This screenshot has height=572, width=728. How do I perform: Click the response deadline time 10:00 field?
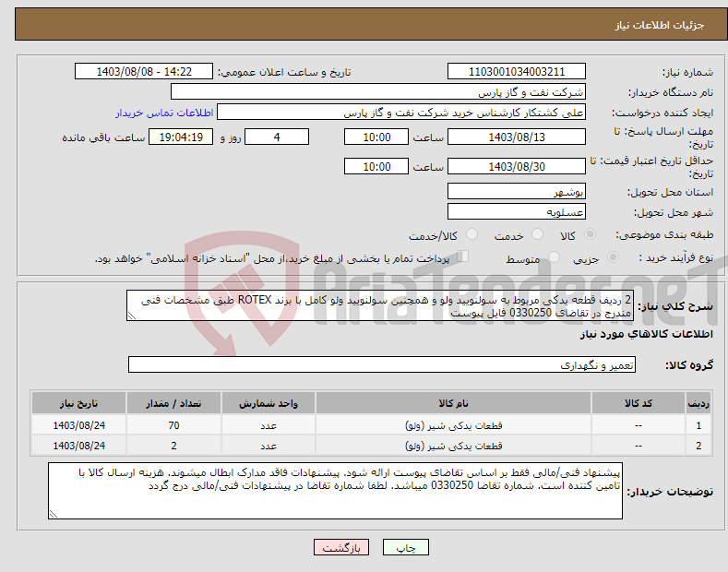(376, 137)
